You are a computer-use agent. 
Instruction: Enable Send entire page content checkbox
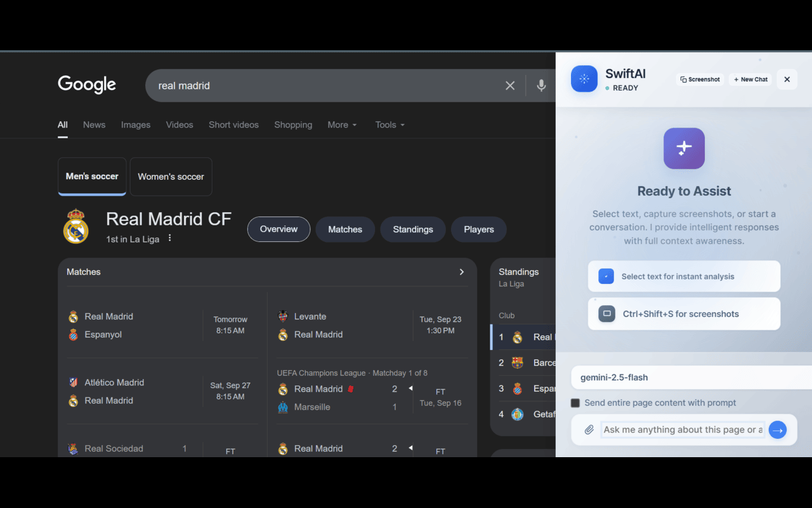coord(575,403)
